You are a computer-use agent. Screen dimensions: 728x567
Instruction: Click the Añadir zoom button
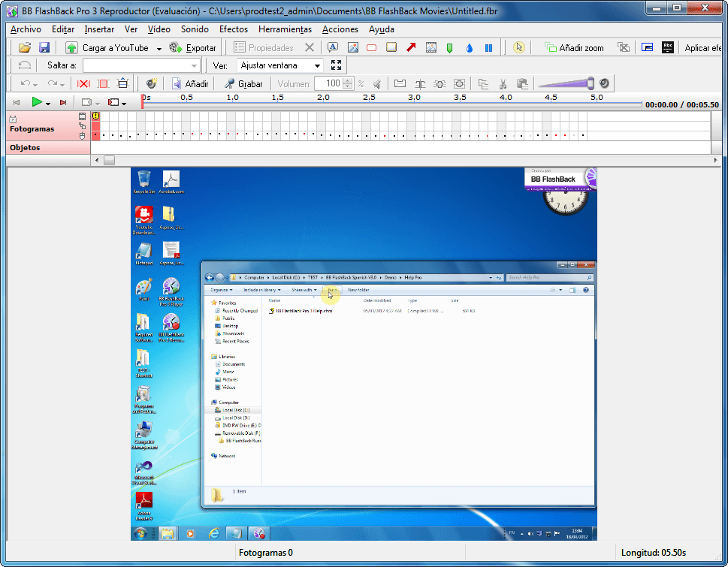(x=574, y=48)
